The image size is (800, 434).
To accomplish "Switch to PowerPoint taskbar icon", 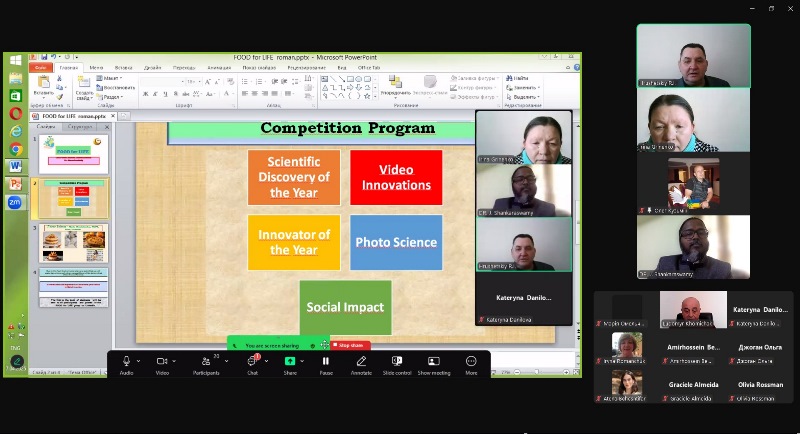I will coord(15,184).
